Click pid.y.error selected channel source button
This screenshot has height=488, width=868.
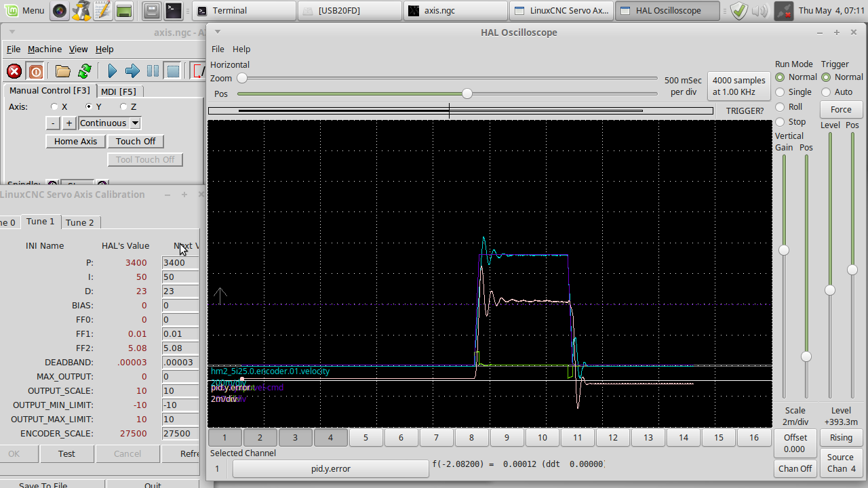(x=331, y=468)
